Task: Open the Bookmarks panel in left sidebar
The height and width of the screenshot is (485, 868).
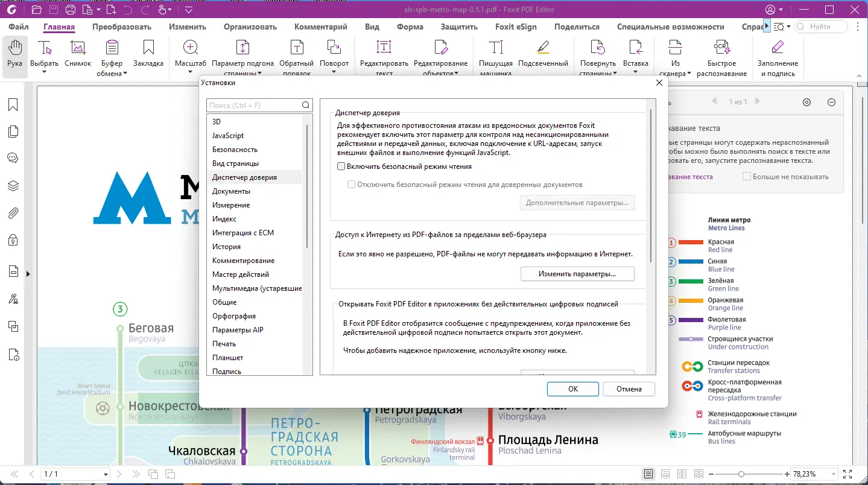Action: (x=13, y=105)
